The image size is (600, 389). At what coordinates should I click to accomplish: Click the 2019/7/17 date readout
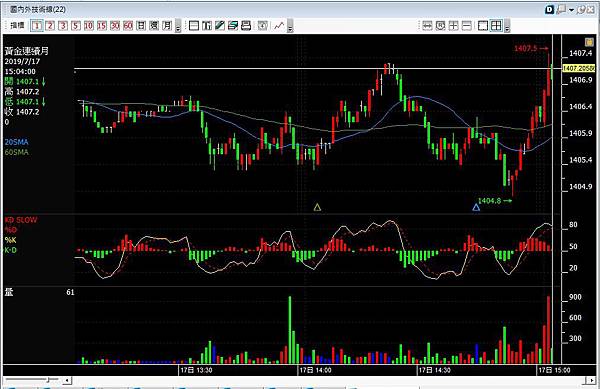coord(22,61)
